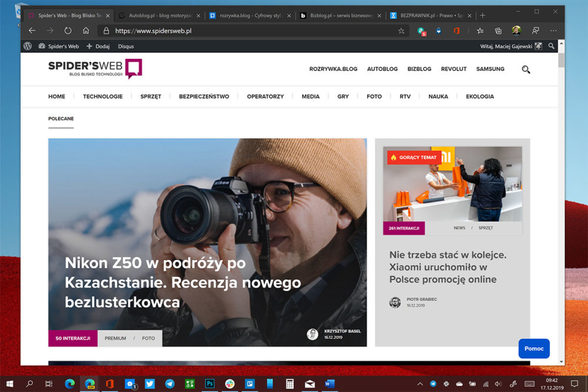Switch to the Bizblog.pl tab

pos(340,15)
